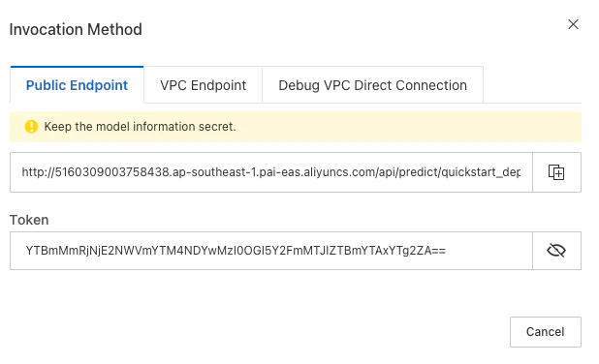The height and width of the screenshot is (364, 599).
Task: Select the Public Endpoint tab
Action: click(77, 85)
